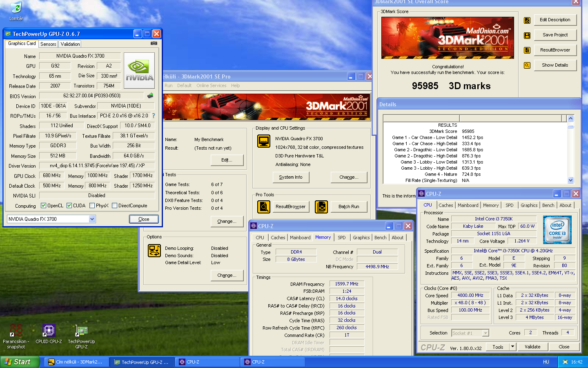The image size is (588, 368).
Task: Click Bus Interface question mark icon
Action: pyautogui.click(x=154, y=116)
